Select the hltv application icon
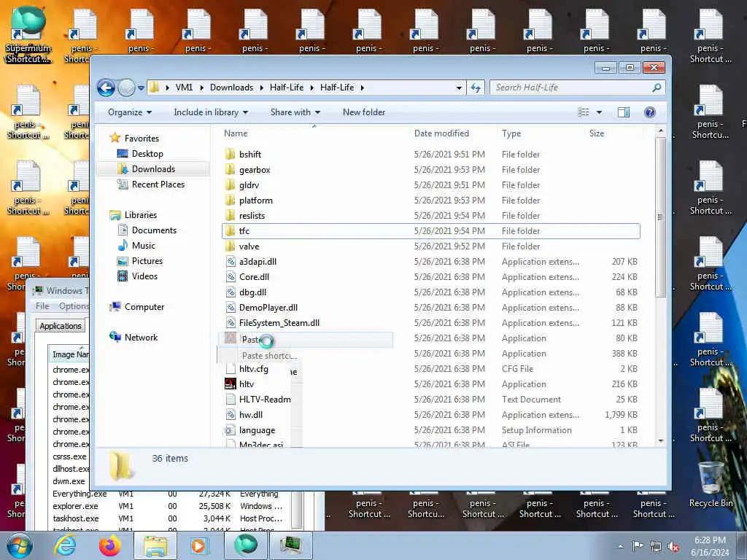Image resolution: width=747 pixels, height=560 pixels. pyautogui.click(x=231, y=384)
